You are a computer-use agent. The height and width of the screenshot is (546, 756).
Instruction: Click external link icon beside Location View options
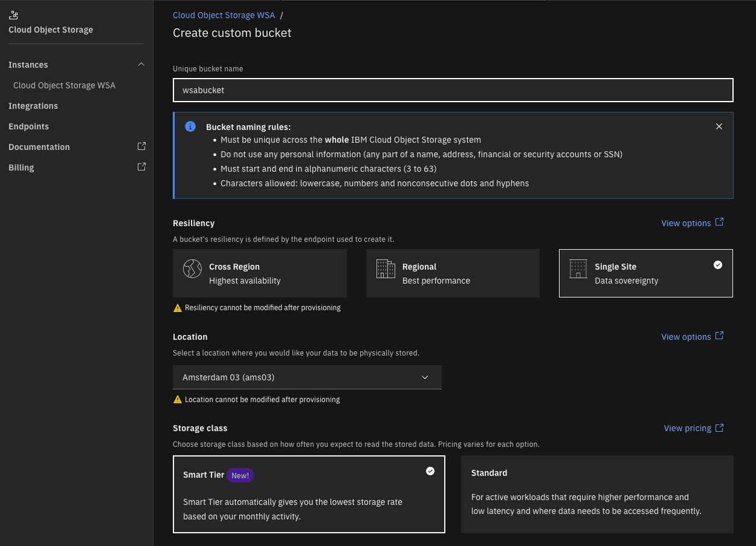(x=719, y=336)
